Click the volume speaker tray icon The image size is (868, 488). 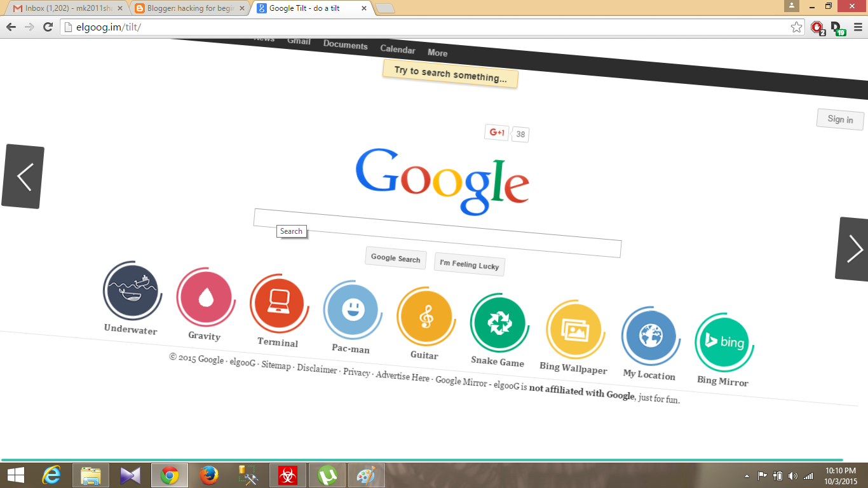click(x=792, y=475)
